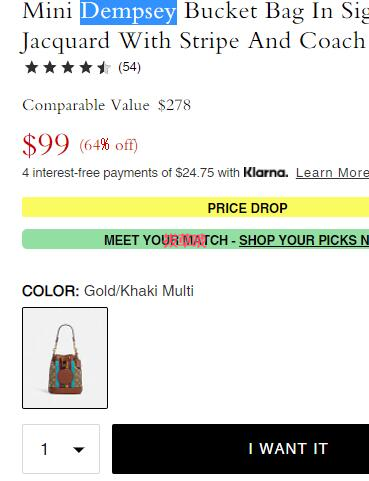369x481 pixels.
Task: Click the highlighted word Dempsey
Action: pos(128,12)
